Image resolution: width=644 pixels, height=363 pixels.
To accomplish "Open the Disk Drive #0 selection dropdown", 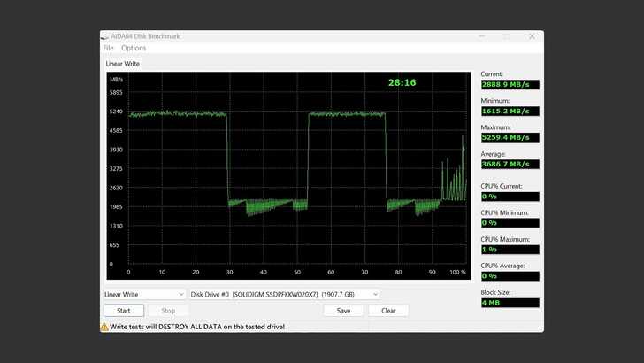I will [x=285, y=294].
